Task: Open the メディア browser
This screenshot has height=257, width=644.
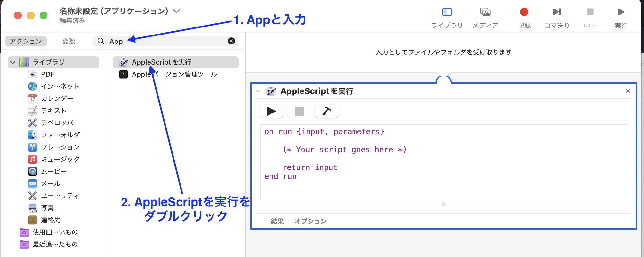Action: [485, 18]
